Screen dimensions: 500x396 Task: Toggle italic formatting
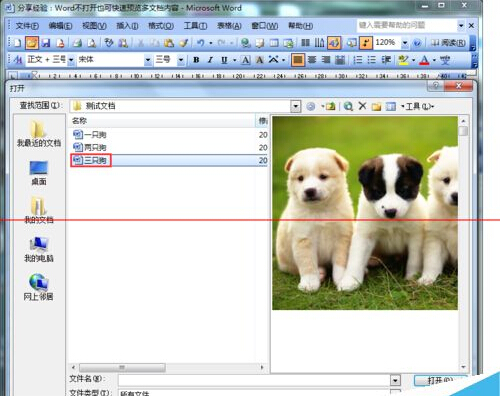pos(210,60)
